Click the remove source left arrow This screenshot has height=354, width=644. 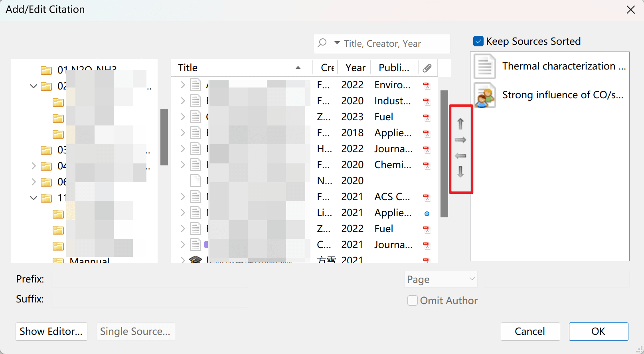coord(460,156)
